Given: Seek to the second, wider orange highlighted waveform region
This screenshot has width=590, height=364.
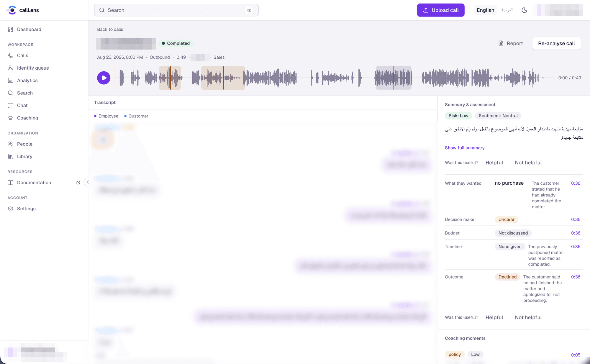Looking at the screenshot, I should [223, 78].
